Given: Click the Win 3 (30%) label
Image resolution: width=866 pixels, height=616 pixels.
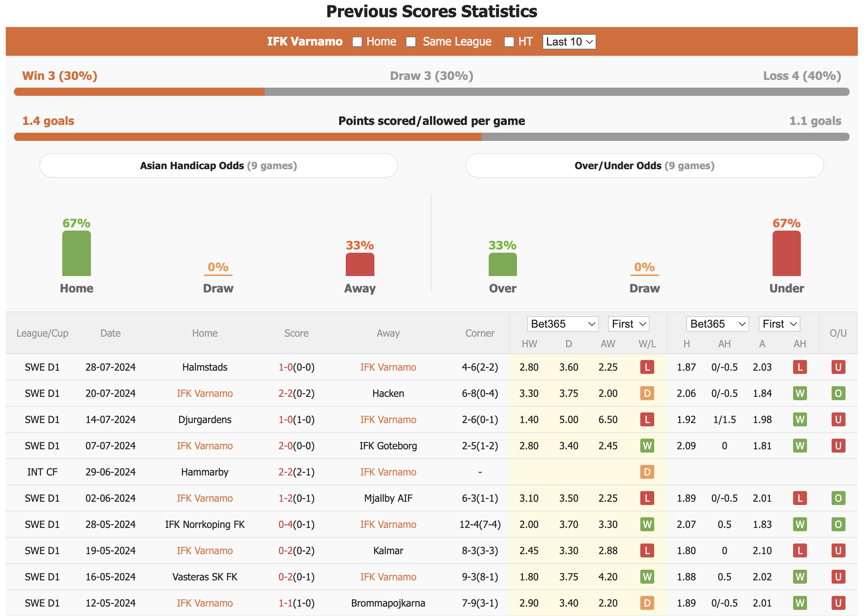Looking at the screenshot, I should coord(60,76).
